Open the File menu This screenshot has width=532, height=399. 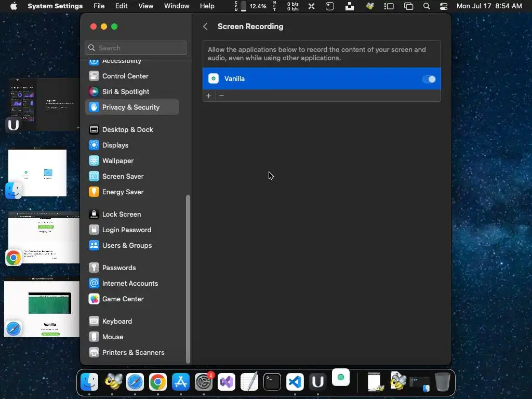(99, 6)
